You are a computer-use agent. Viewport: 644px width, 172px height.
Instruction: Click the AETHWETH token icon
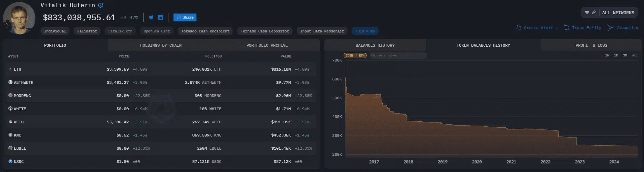point(10,82)
